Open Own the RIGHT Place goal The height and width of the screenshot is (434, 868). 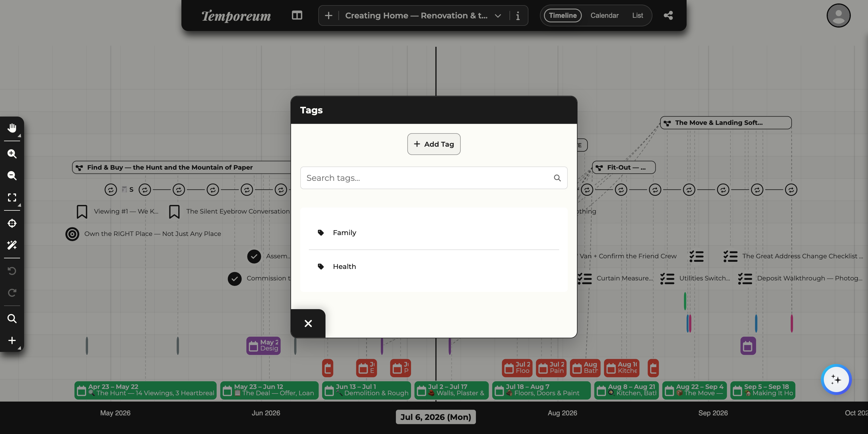(153, 234)
